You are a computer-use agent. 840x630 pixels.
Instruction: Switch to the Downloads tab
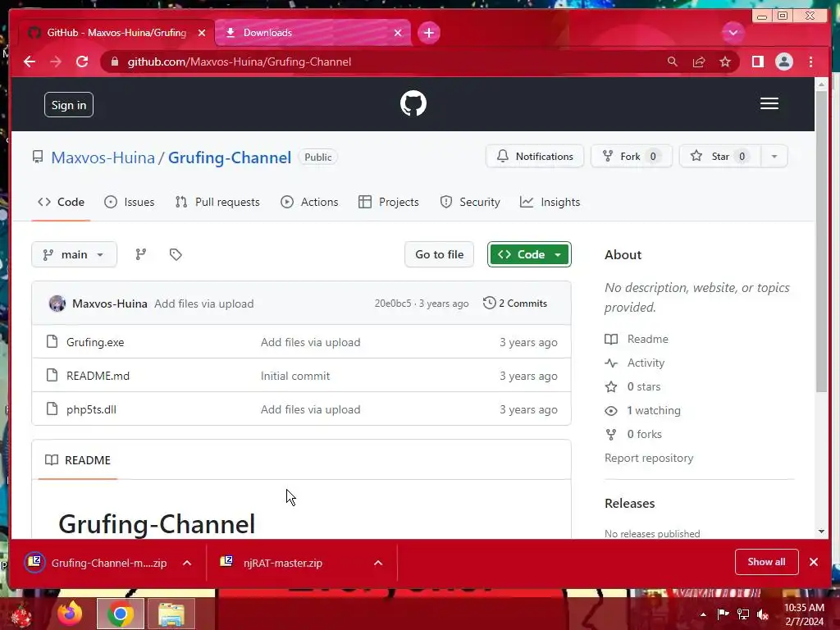point(313,33)
